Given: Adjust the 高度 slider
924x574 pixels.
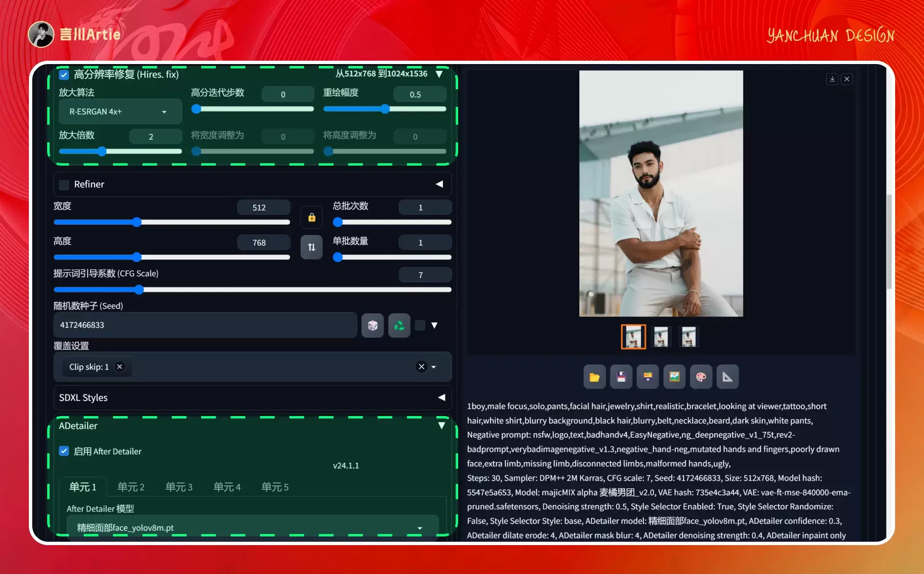Looking at the screenshot, I should pyautogui.click(x=172, y=257).
